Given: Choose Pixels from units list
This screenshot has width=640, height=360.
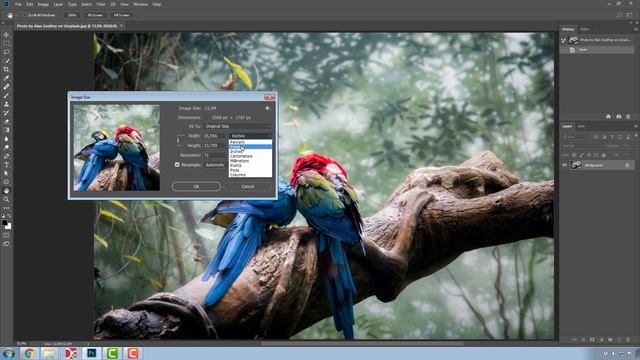Looking at the screenshot, I should click(250, 147).
